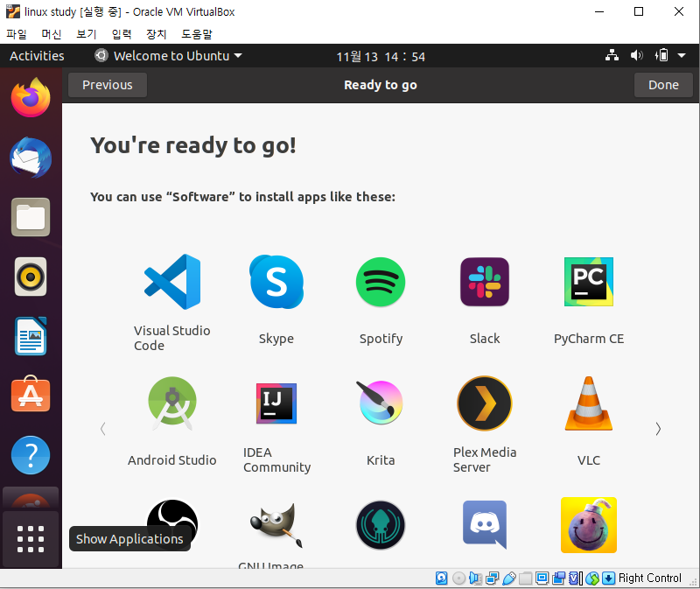Screen dimensions: 700x589
Task: Click the Done button
Action: pyautogui.click(x=663, y=85)
